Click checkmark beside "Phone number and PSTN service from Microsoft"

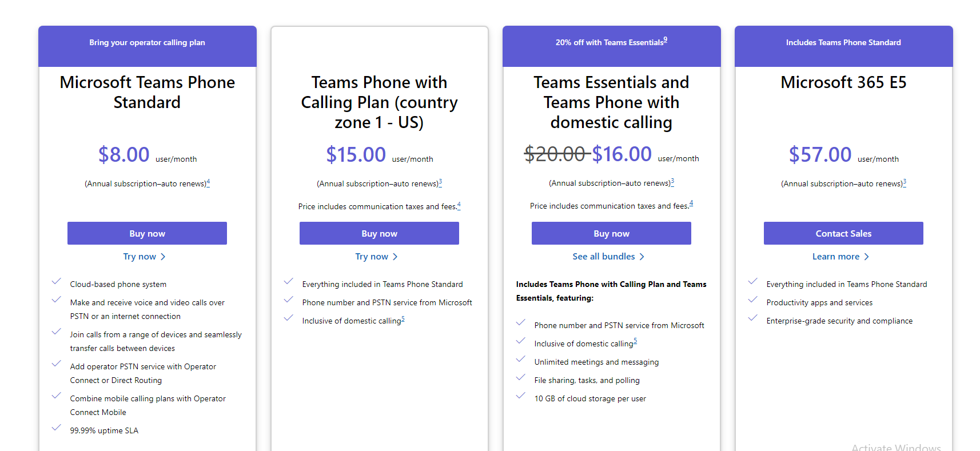(x=521, y=322)
